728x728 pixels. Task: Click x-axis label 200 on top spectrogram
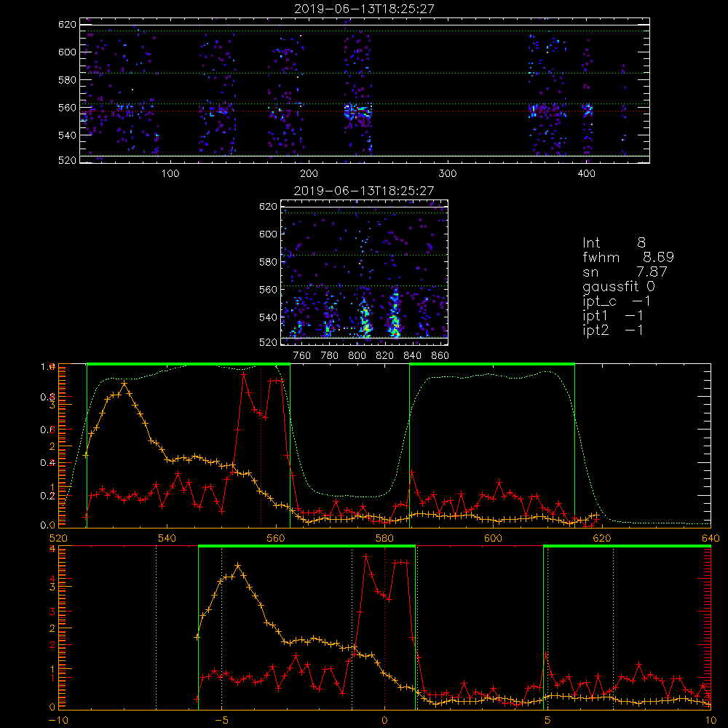click(x=309, y=174)
